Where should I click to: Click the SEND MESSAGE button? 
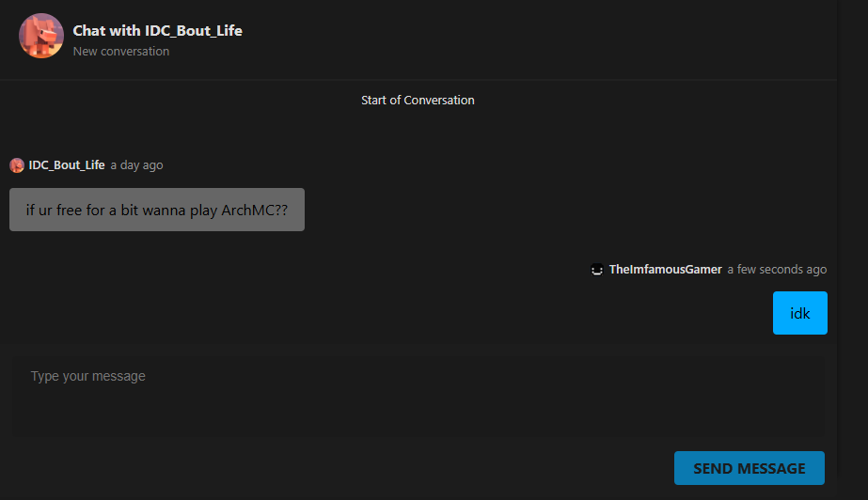pyautogui.click(x=749, y=468)
